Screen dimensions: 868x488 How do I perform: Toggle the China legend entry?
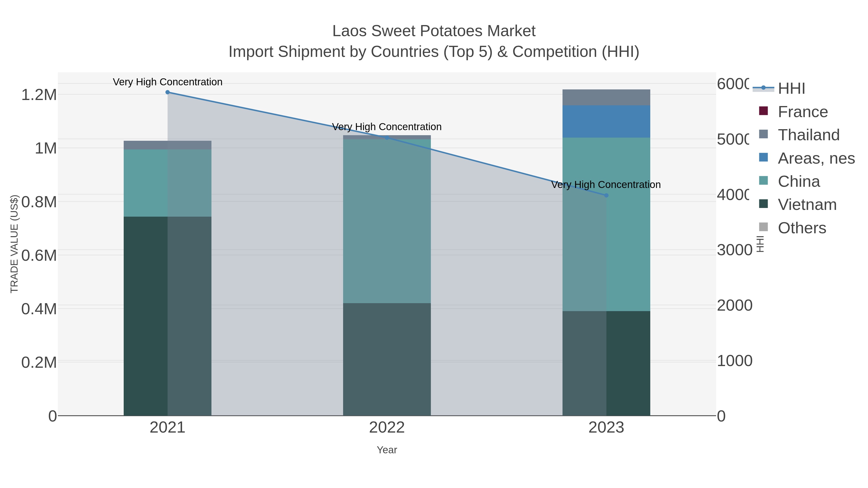(x=789, y=181)
